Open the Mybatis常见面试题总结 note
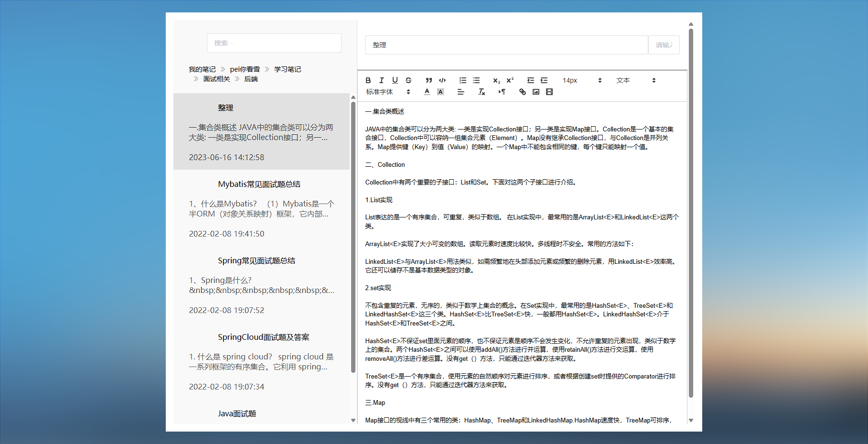The image size is (868, 444). [261, 208]
